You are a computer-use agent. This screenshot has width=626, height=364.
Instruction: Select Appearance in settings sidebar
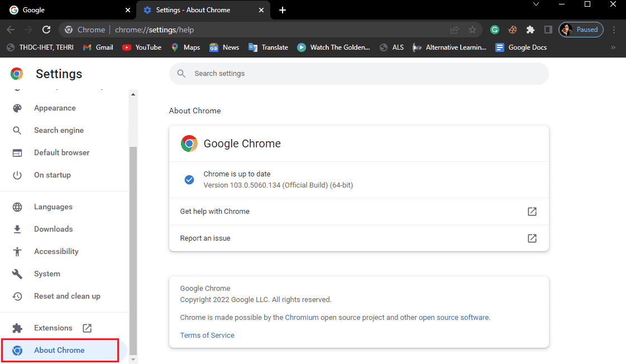click(55, 108)
